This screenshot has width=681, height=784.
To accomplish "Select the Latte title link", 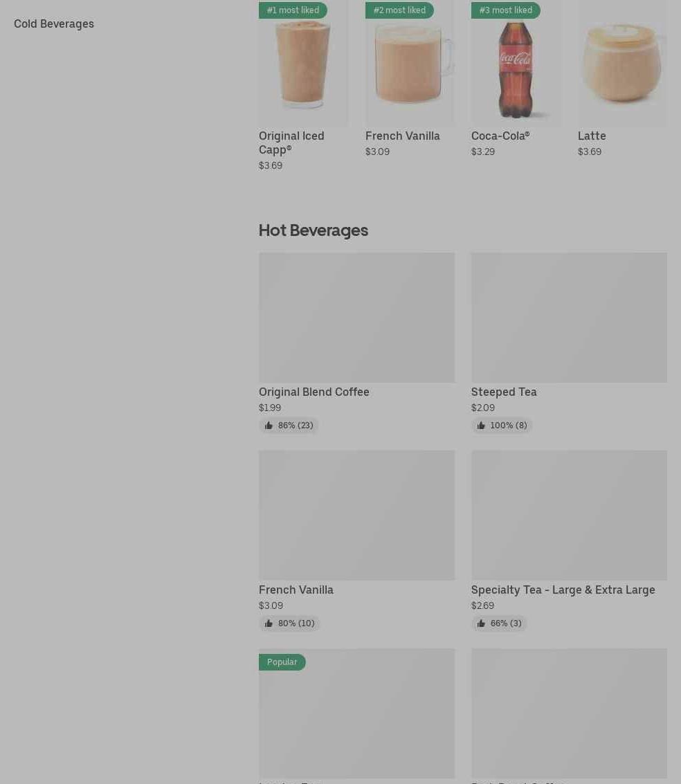I will [592, 136].
